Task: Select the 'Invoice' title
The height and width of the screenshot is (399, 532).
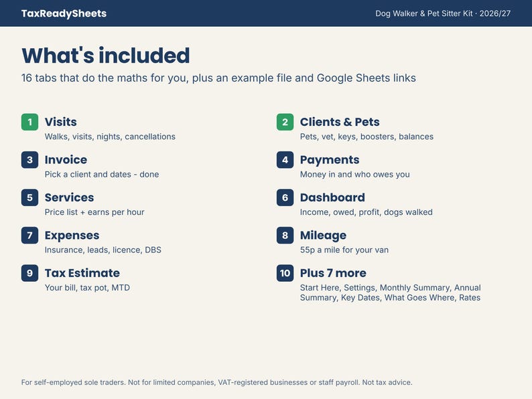Action: click(x=66, y=160)
